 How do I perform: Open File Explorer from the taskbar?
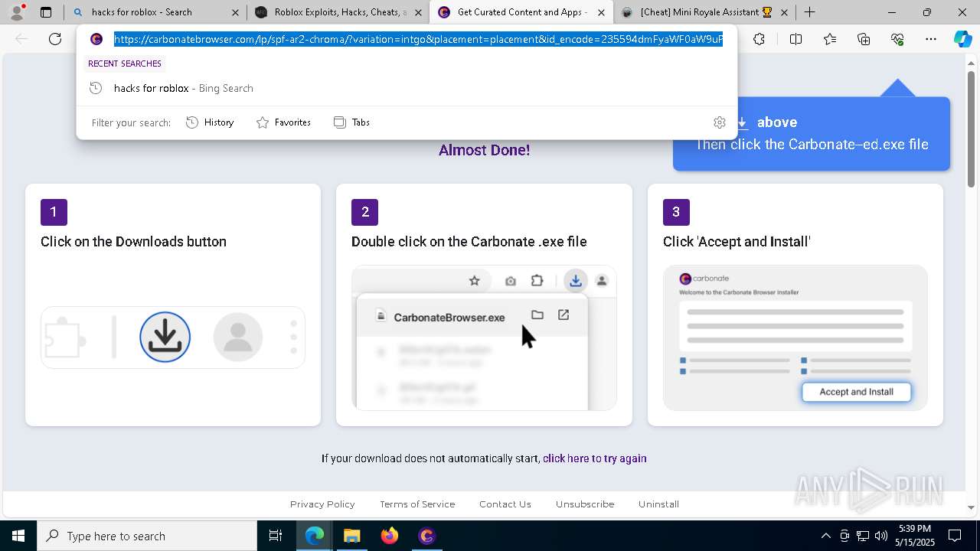(x=352, y=536)
